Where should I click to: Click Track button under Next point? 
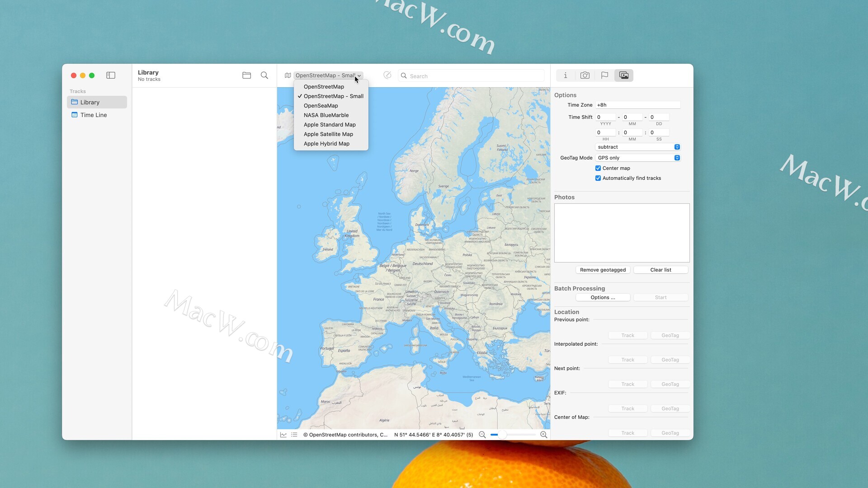tap(627, 384)
